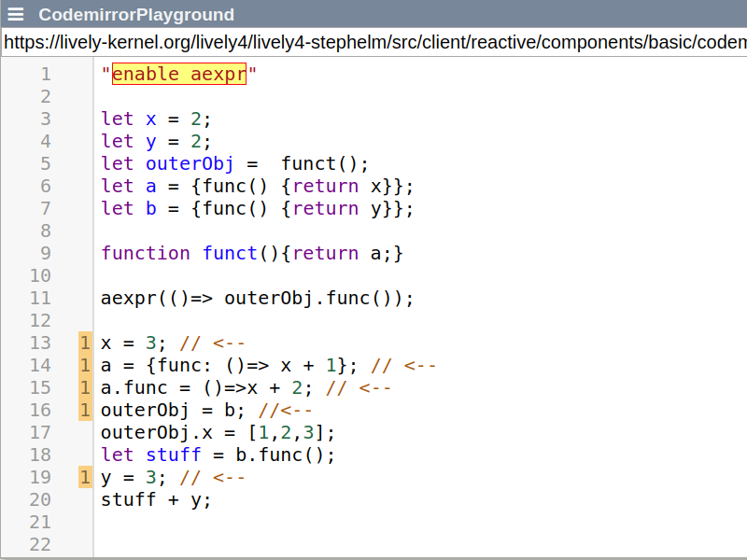
Task: Click the highlighted "enable aexpr" string
Action: [x=179, y=75]
